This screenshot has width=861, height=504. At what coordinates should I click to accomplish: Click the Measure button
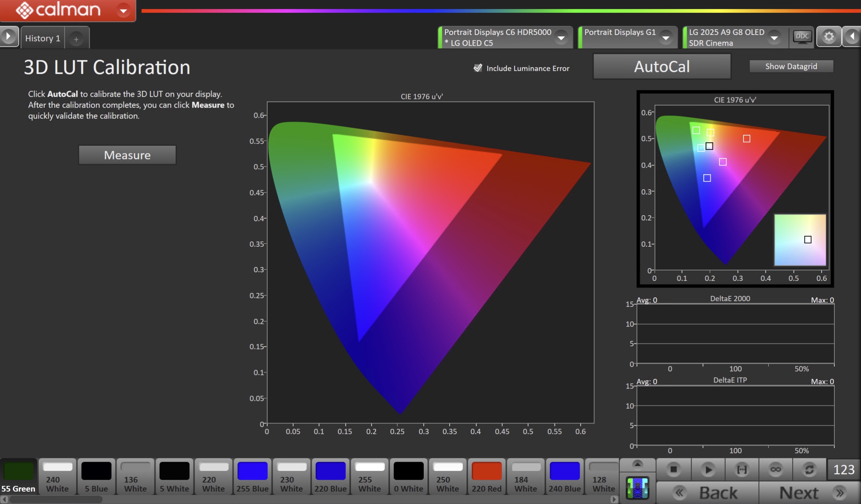click(x=127, y=155)
